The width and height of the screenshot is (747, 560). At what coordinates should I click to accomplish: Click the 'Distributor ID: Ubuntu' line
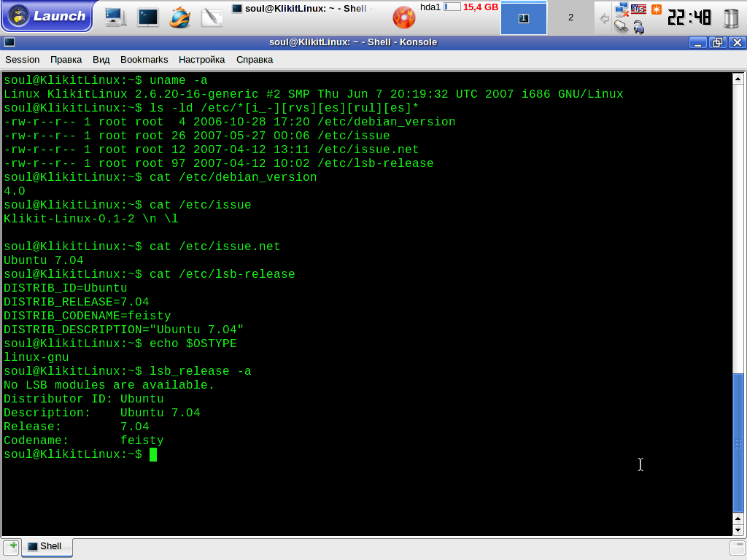coord(84,399)
